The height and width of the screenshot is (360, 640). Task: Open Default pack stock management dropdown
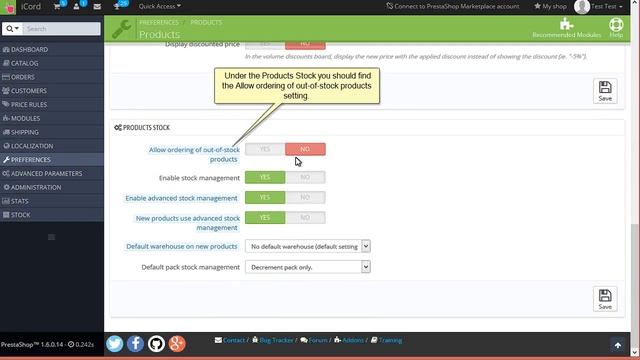pos(308,267)
